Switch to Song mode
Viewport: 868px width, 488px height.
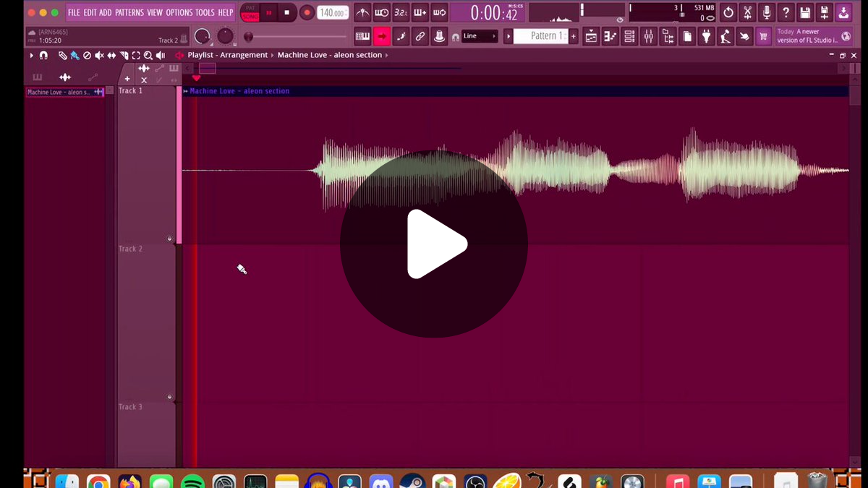tap(250, 17)
